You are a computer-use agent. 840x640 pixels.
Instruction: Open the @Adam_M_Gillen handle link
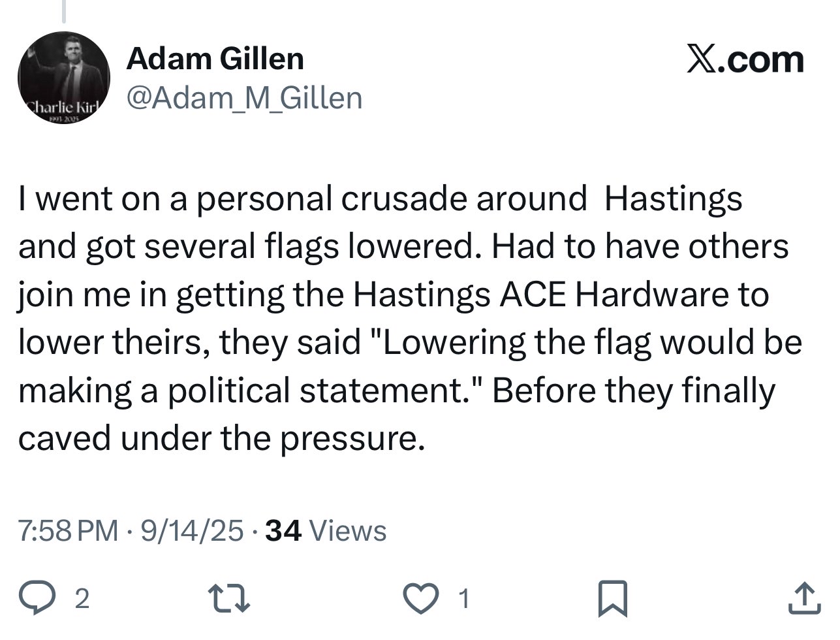coord(244,98)
